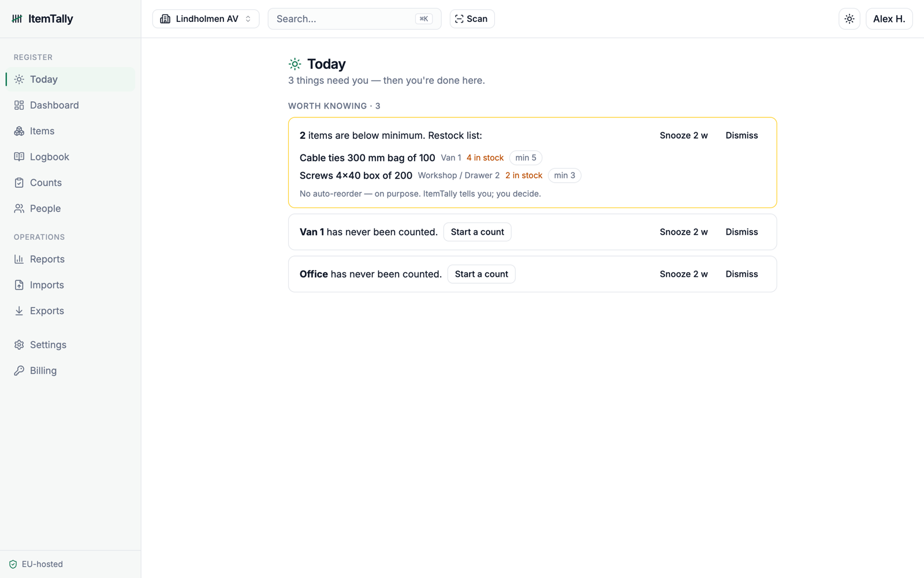Open Settings from the sidebar

pos(70,345)
